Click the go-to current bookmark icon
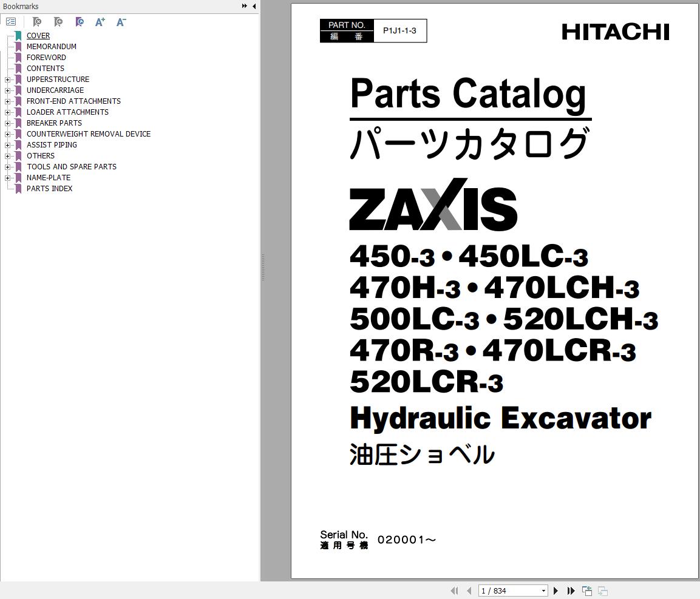 (80, 21)
